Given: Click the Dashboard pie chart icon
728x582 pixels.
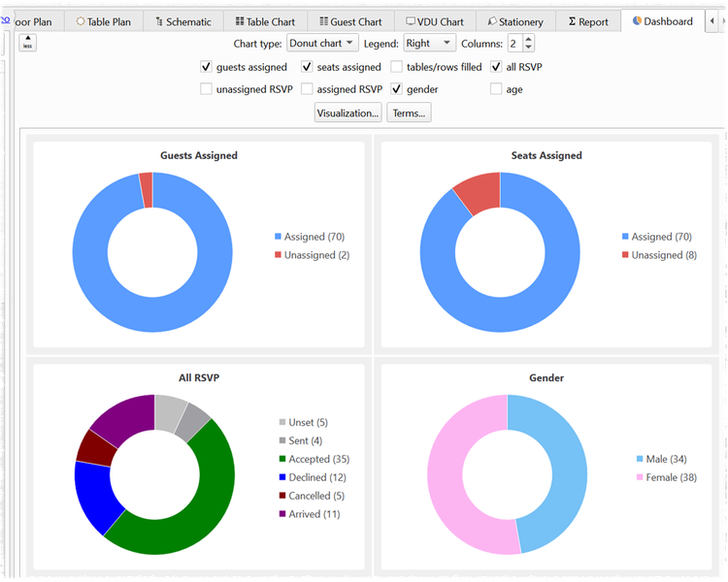Looking at the screenshot, I should click(637, 21).
